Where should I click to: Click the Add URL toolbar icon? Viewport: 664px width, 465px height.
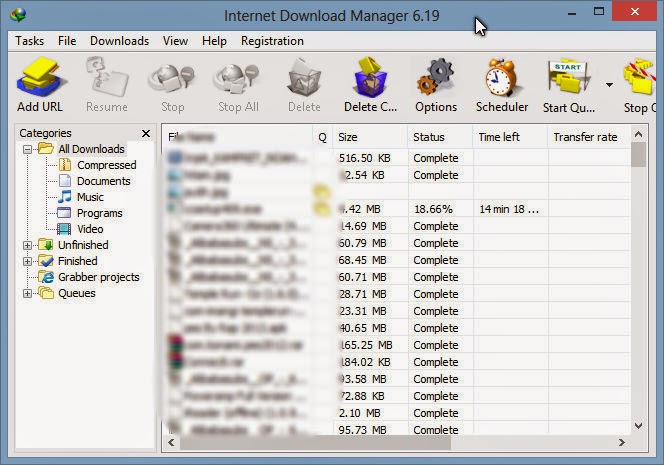point(41,77)
